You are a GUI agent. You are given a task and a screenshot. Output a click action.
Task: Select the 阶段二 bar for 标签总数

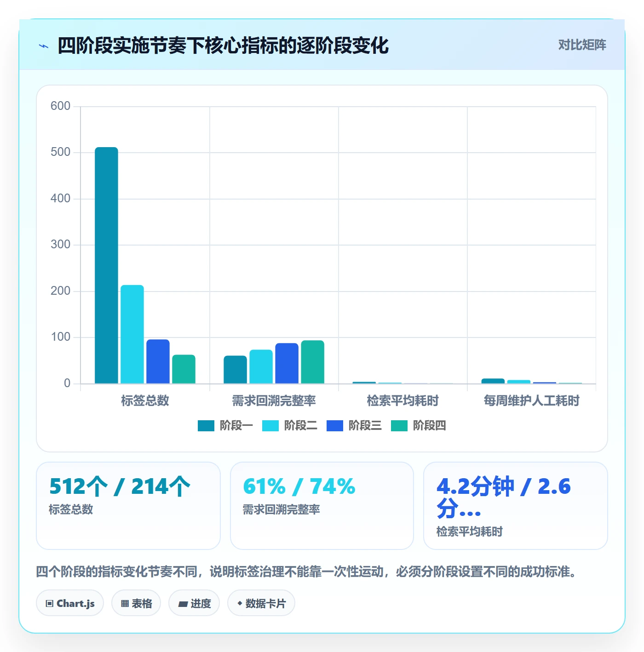tap(132, 334)
